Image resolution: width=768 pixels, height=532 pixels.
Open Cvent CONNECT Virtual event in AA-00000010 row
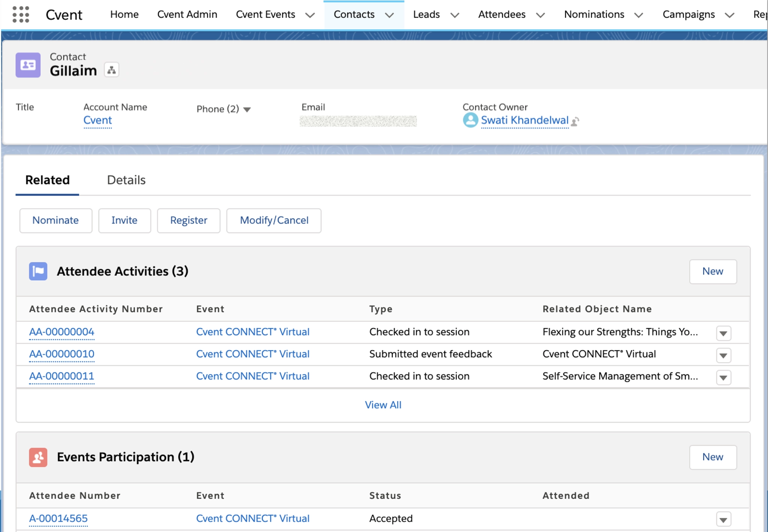253,354
